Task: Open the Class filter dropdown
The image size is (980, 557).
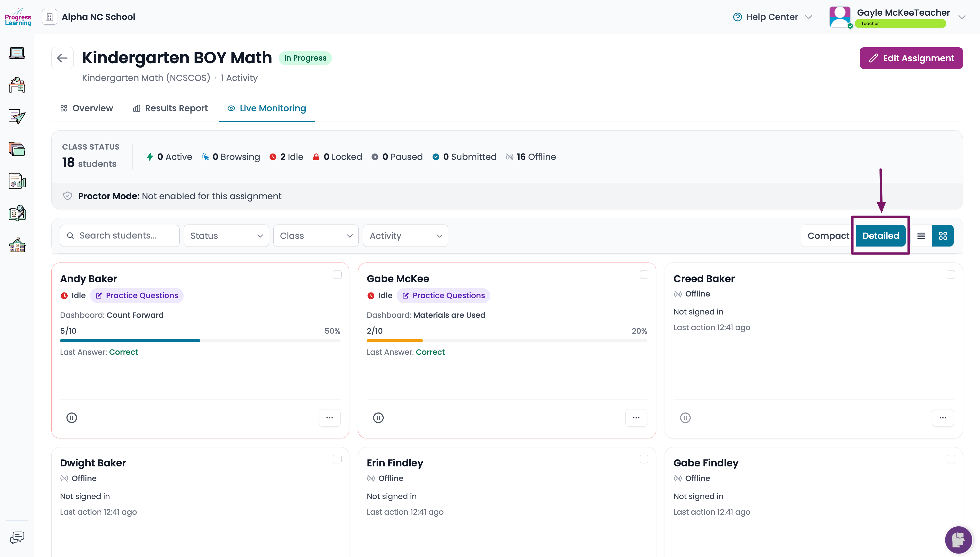Action: point(316,236)
